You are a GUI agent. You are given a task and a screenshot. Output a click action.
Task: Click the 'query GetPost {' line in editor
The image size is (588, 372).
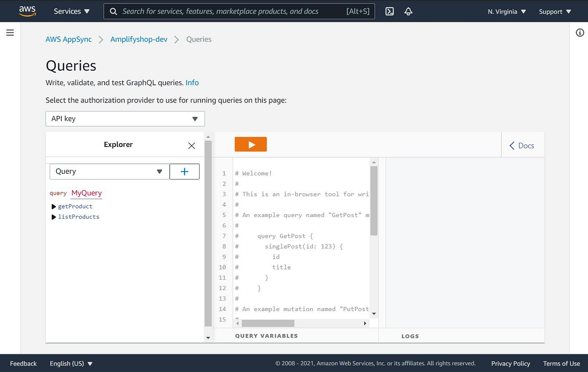coord(285,236)
